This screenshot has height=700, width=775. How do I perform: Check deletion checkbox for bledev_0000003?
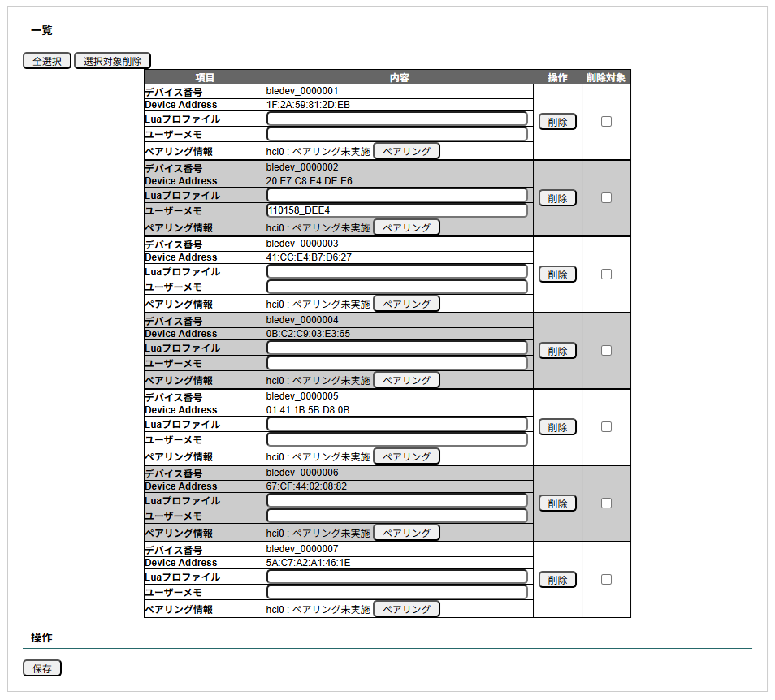pyautogui.click(x=607, y=274)
